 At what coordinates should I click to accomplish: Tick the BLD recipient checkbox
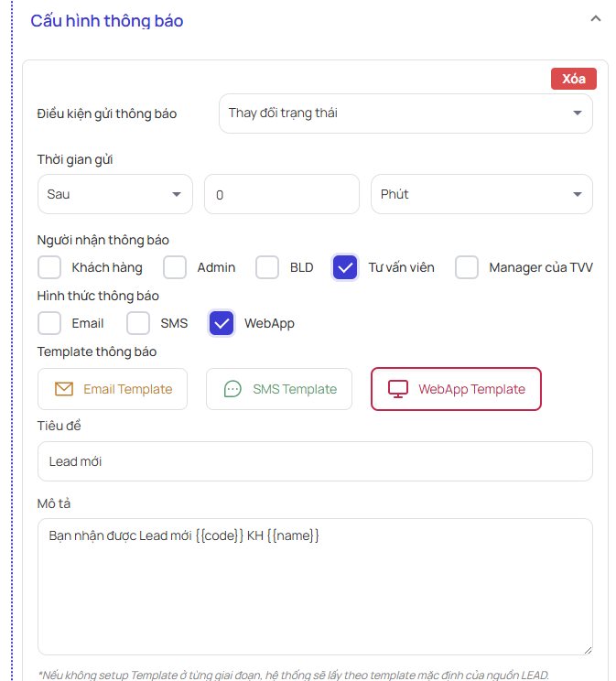click(x=267, y=267)
